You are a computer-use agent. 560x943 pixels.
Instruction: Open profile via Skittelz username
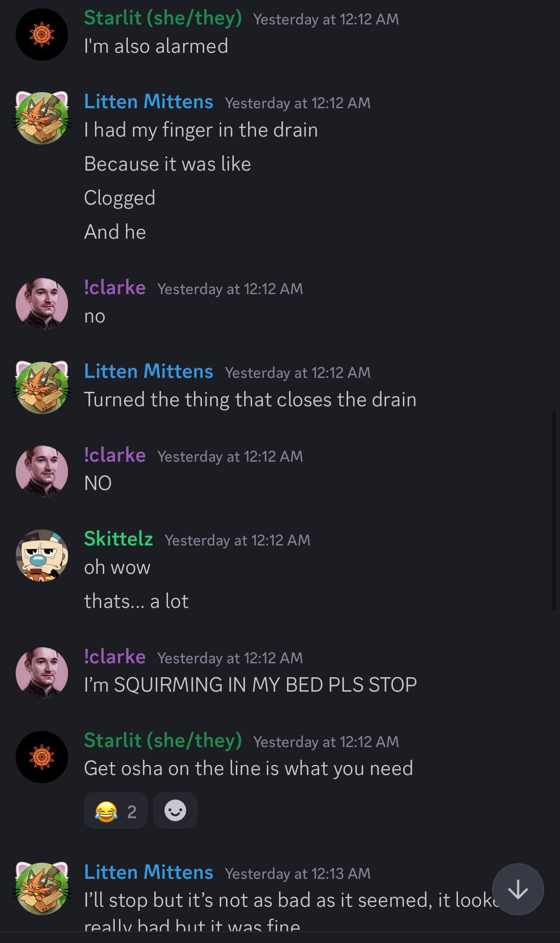coord(118,539)
